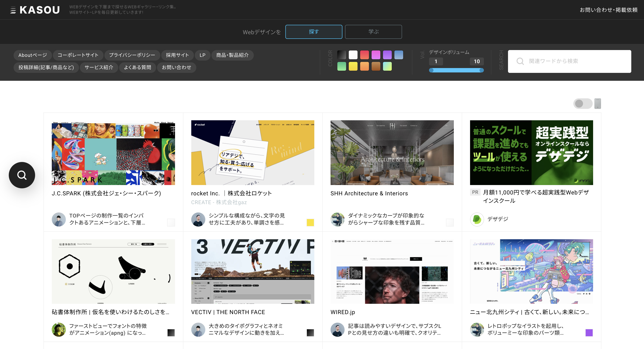Choose the orange color swatch

click(364, 66)
